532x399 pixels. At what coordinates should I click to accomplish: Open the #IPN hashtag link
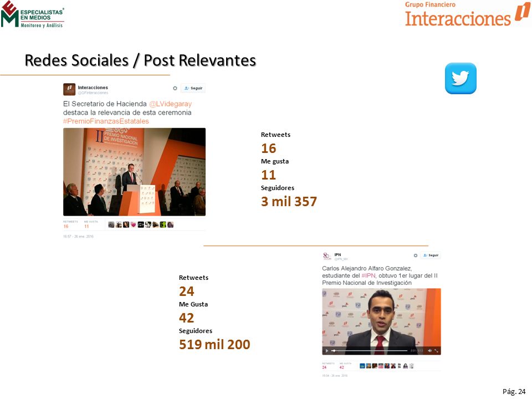(368, 275)
